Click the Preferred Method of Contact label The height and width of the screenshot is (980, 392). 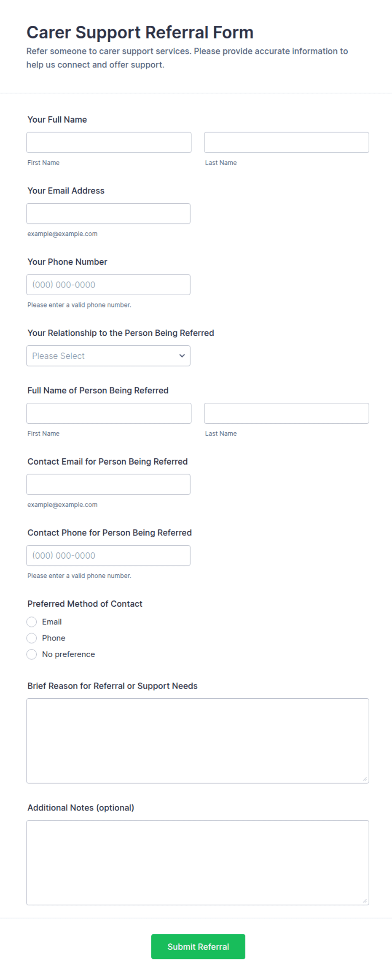tap(85, 604)
